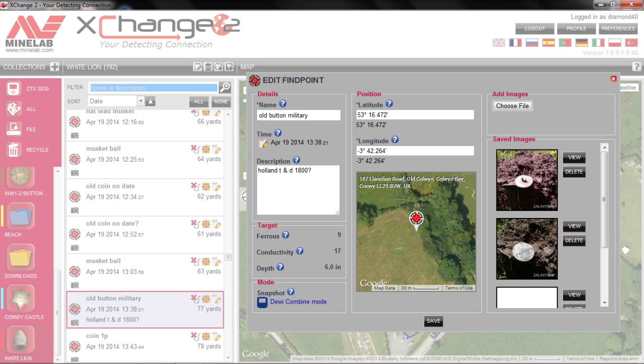This screenshot has width=644, height=364.
Task: Select French language flag
Action: pyautogui.click(x=515, y=42)
